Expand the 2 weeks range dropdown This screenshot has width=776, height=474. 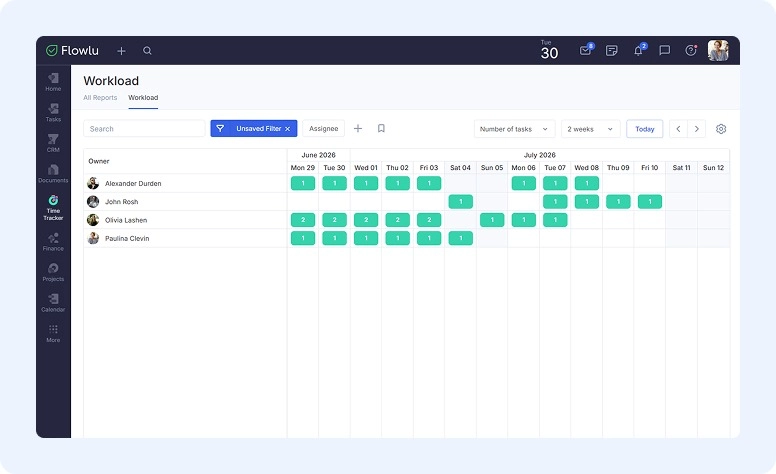coord(590,129)
